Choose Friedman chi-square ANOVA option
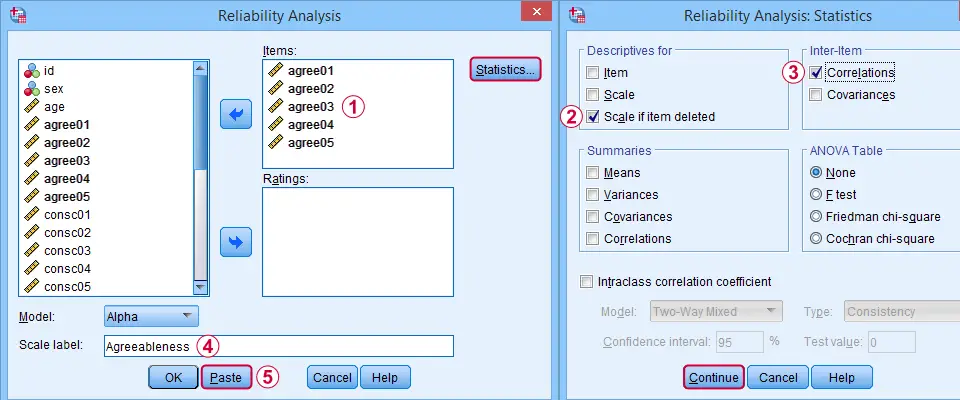The width and height of the screenshot is (960, 400). [817, 217]
